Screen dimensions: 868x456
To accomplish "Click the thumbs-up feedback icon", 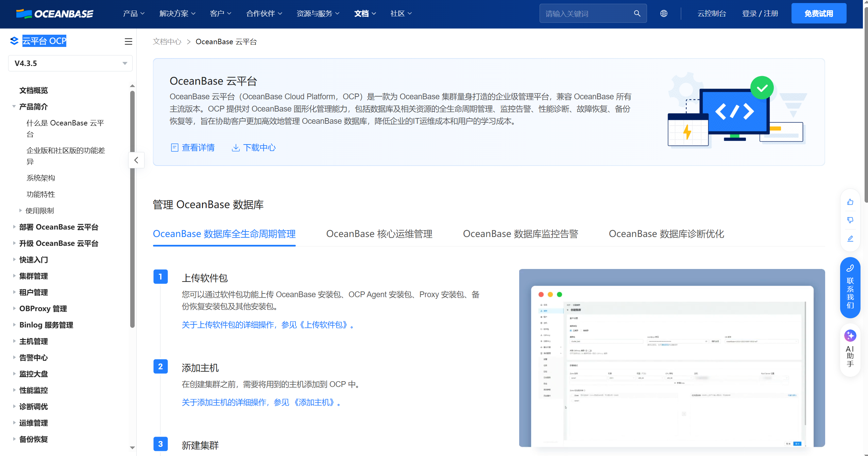I will pos(850,202).
